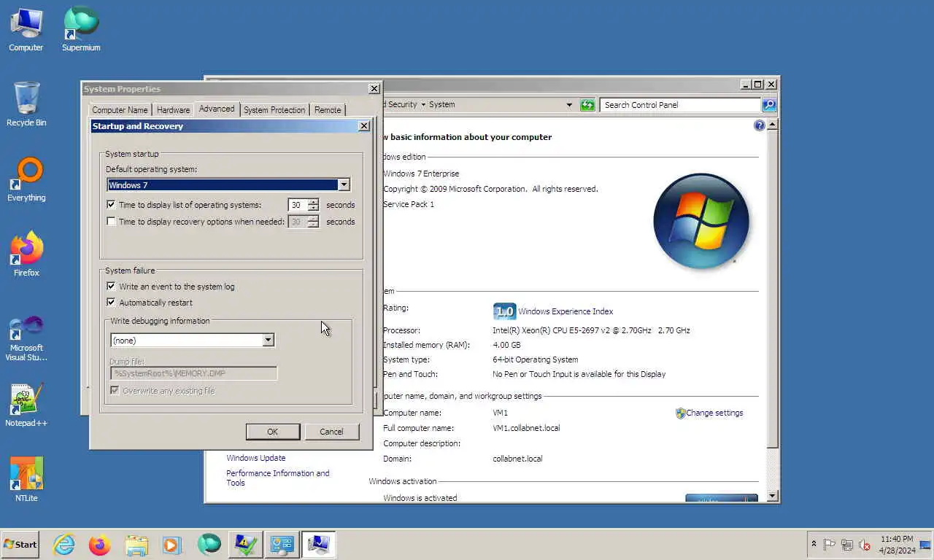Viewport: 934px width, 560px height.
Task: Select the Microsoft Visual Studio shortcut
Action: [26, 338]
